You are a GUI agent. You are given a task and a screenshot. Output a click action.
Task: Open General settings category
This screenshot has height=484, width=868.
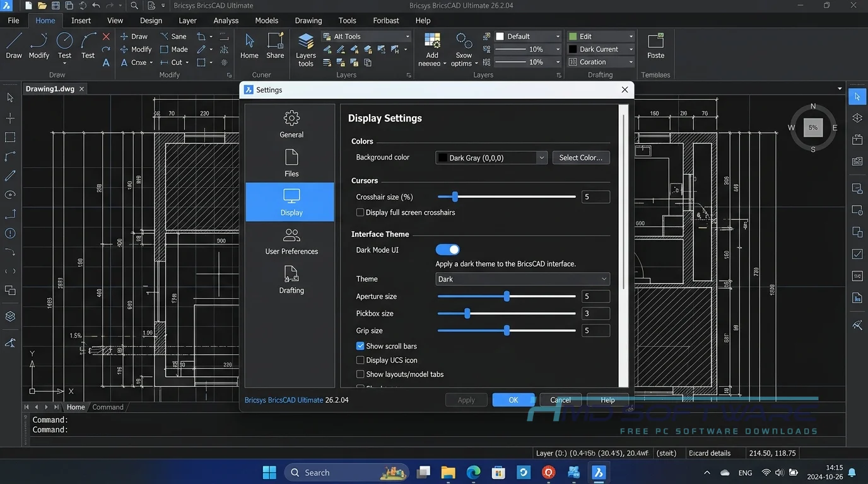click(x=291, y=124)
